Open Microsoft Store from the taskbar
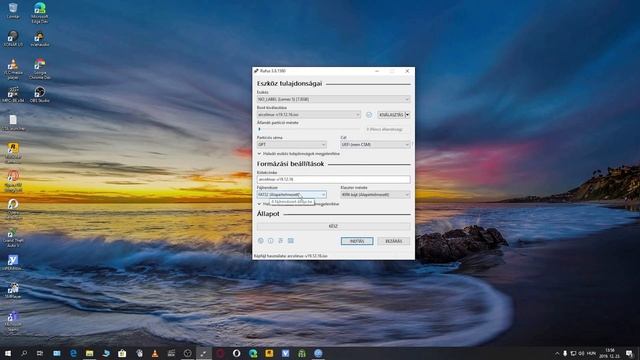The width and height of the screenshot is (640, 360). (122, 353)
